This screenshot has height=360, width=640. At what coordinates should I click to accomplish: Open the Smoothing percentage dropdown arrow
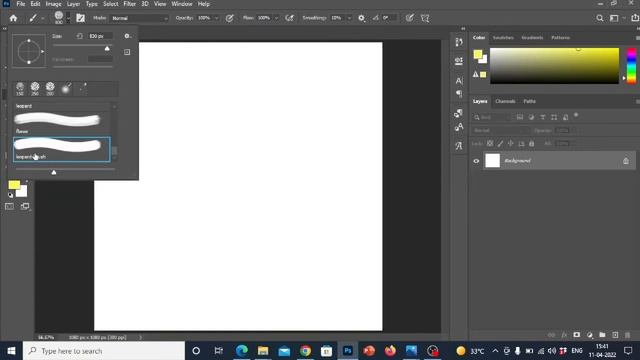(349, 18)
